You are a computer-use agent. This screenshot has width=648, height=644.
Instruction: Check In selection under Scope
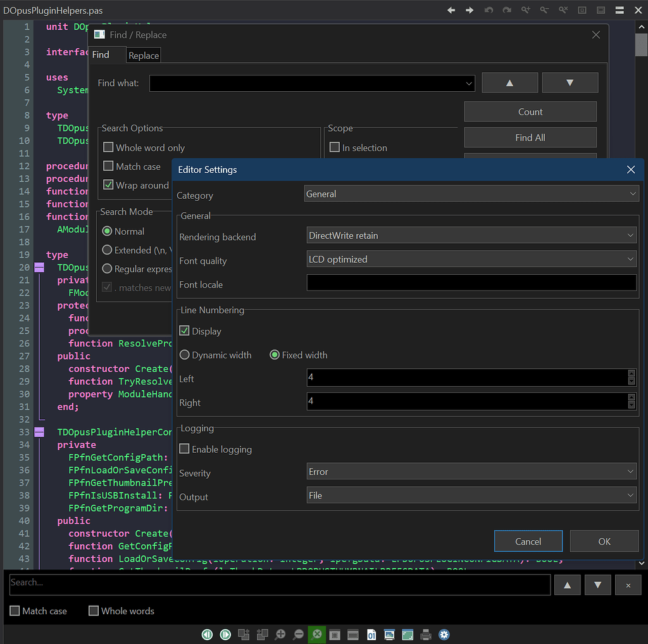click(x=335, y=148)
